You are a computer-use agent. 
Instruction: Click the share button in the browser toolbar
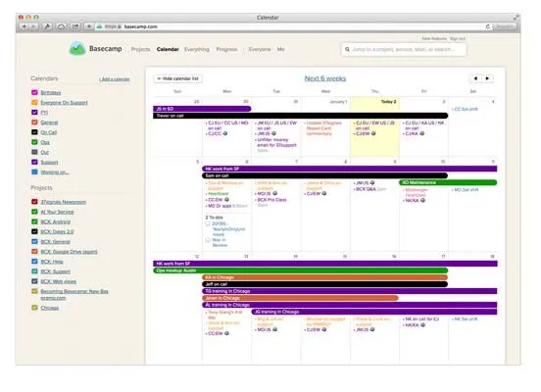[75, 26]
